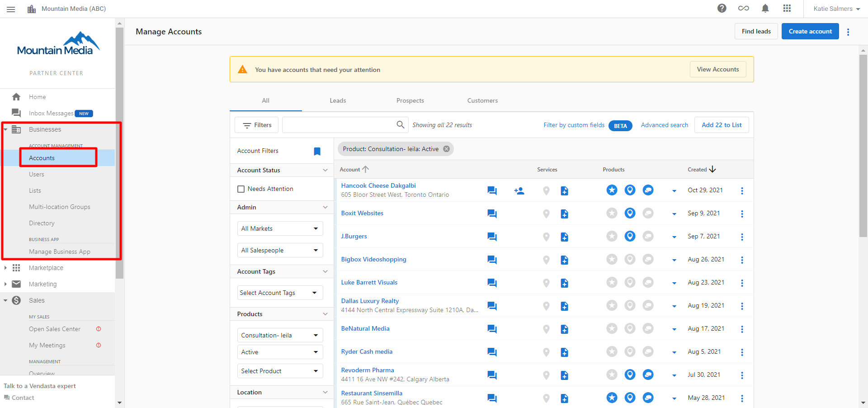
Task: Open row menu for Bigbox Videoshopping
Action: tap(742, 260)
